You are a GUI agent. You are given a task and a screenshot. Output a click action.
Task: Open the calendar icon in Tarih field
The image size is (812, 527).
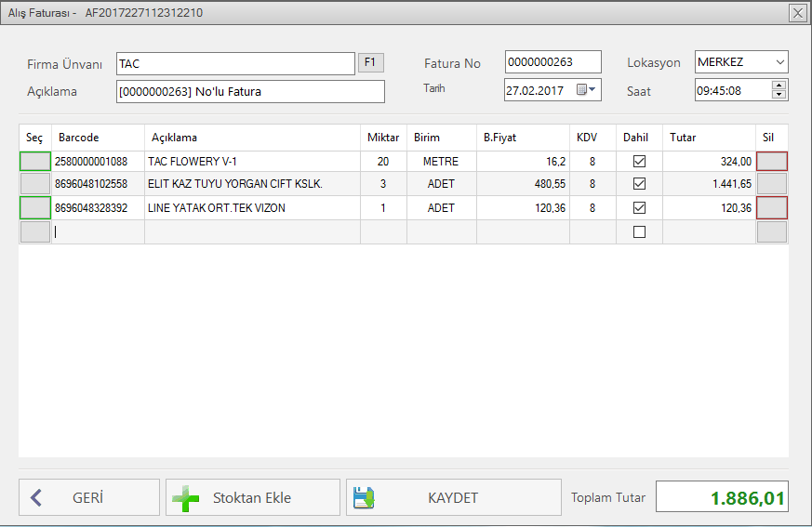point(582,90)
